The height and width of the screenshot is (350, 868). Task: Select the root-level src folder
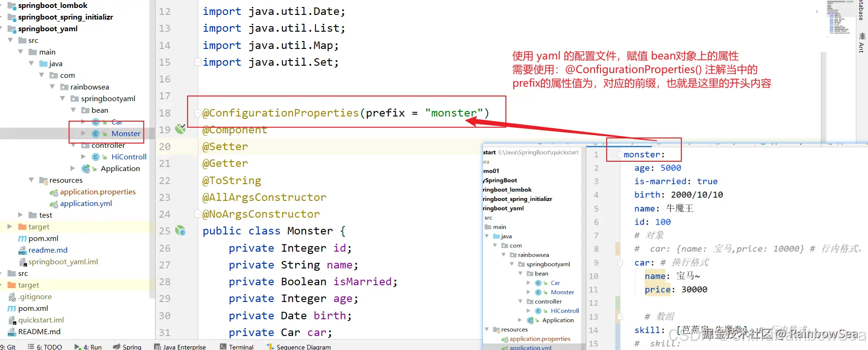point(23,273)
